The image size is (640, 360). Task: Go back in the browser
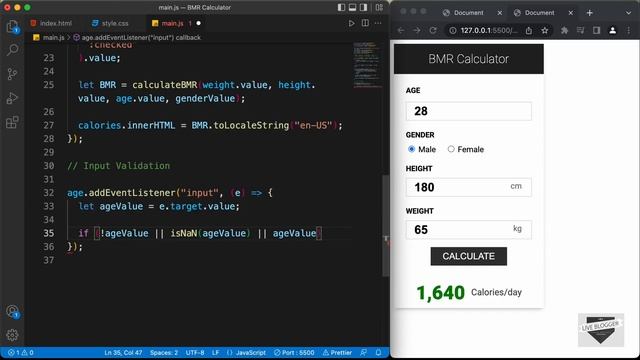point(401,31)
